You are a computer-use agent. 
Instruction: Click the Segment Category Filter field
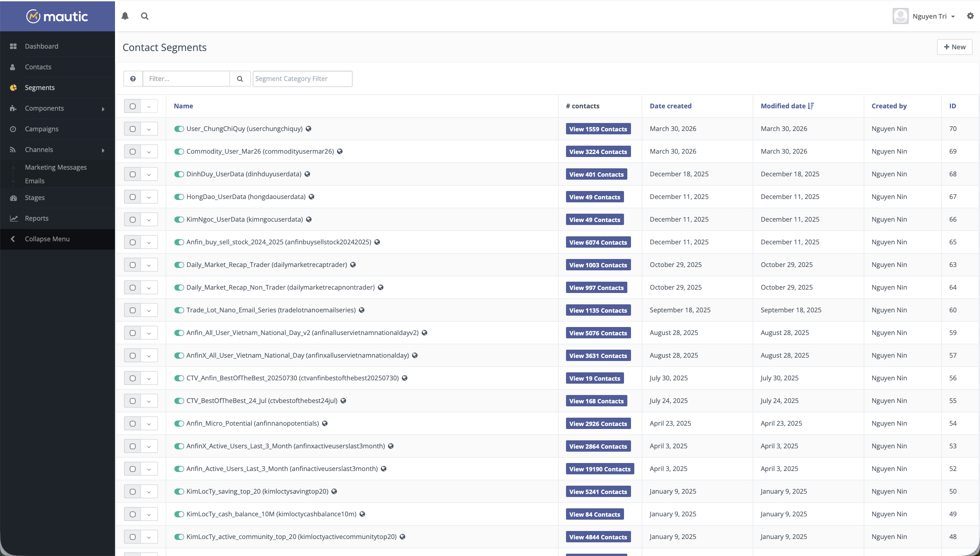point(302,79)
